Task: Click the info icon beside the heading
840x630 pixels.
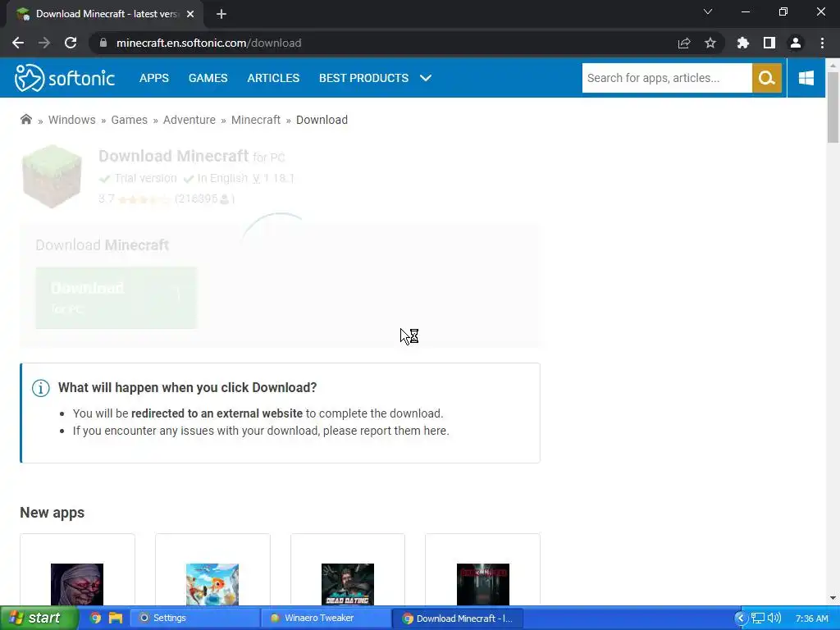Action: click(41, 388)
